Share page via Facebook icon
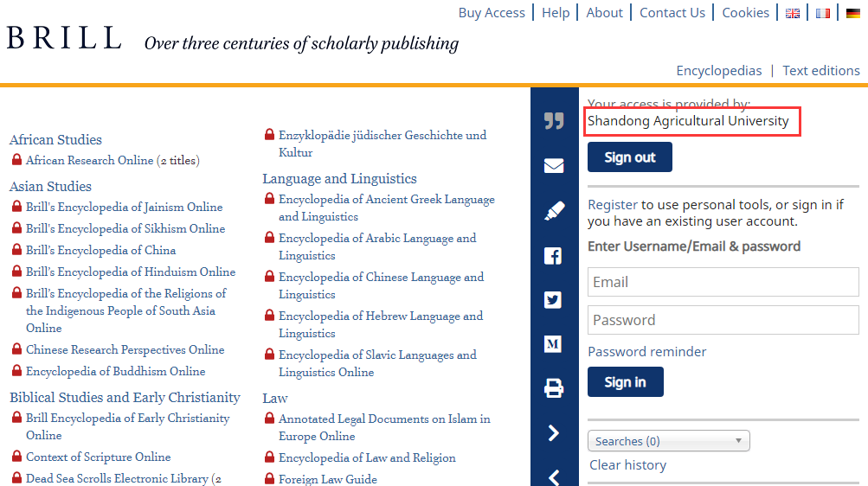 [x=553, y=255]
